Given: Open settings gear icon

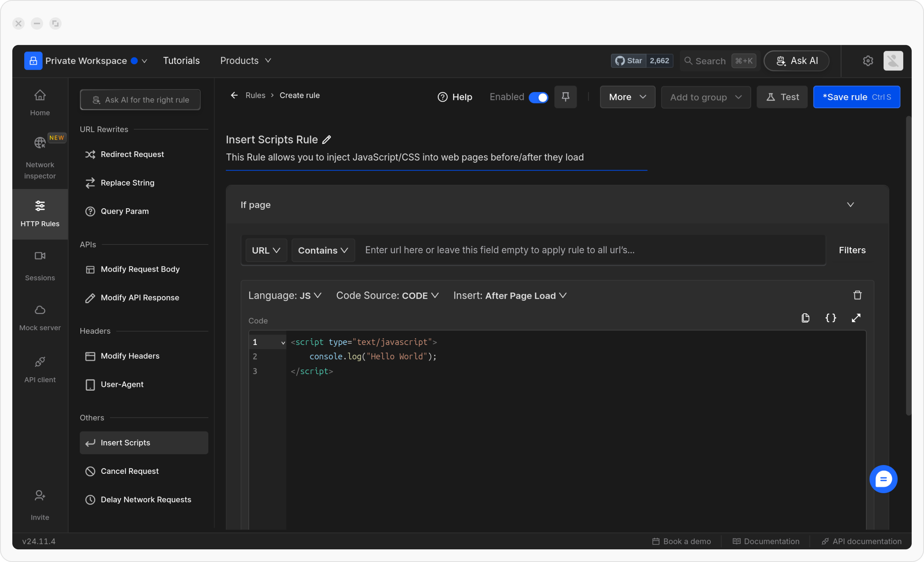Looking at the screenshot, I should 868,61.
